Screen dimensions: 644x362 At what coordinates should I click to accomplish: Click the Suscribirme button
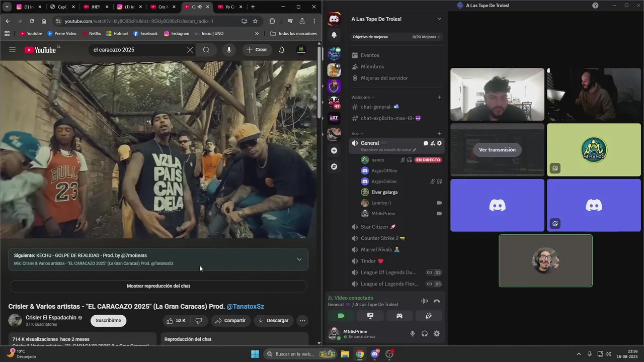(x=108, y=320)
